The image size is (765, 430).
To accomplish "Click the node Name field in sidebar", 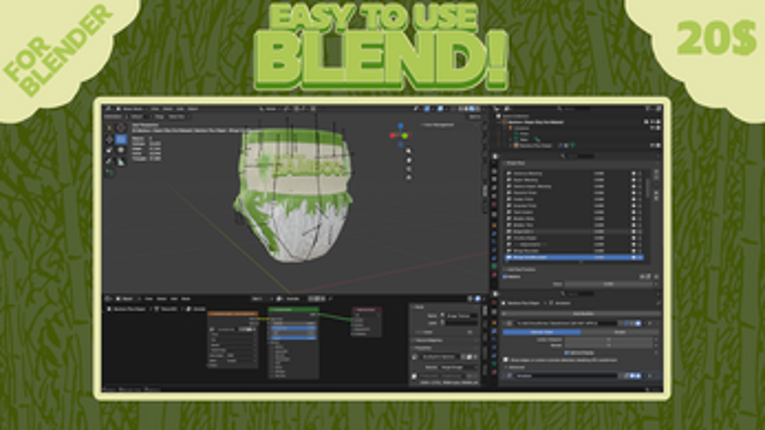I will click(461, 316).
